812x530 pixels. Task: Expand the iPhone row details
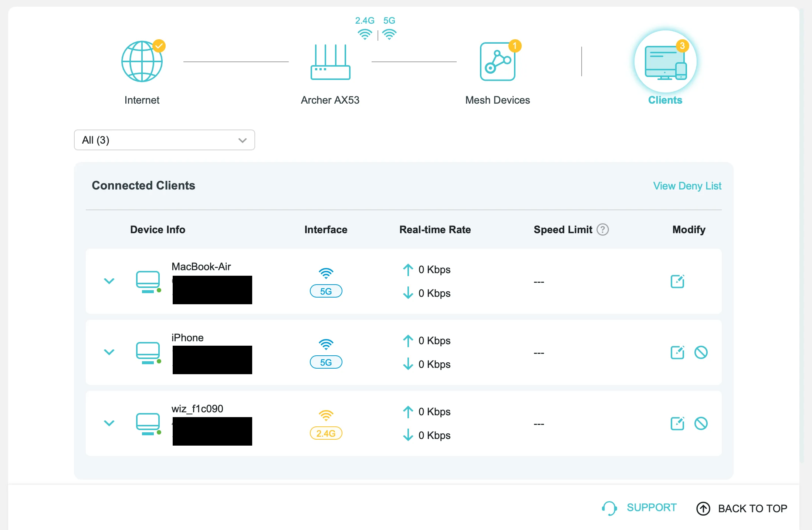[109, 352]
